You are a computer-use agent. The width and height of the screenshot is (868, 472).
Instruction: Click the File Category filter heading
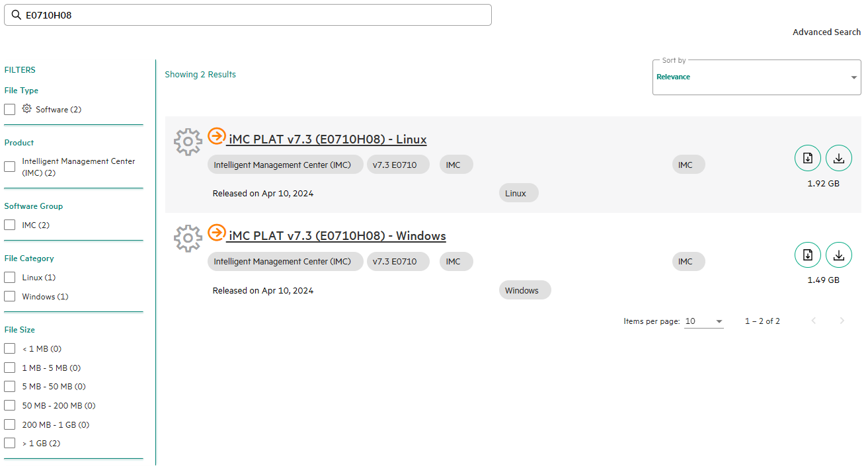29,258
